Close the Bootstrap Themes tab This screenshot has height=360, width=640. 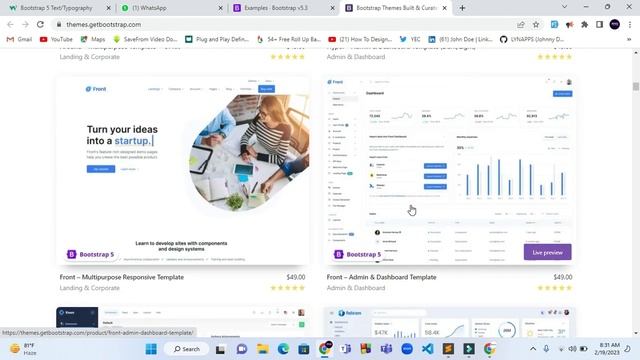(444, 8)
